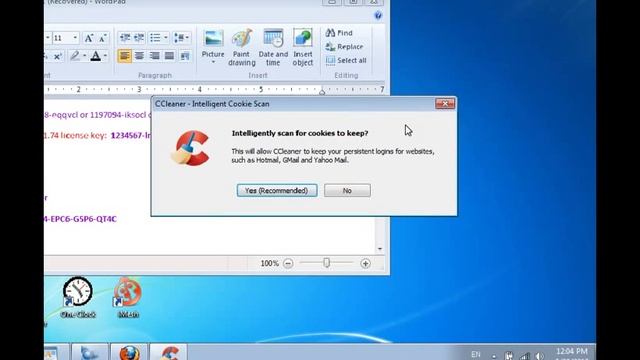The width and height of the screenshot is (640, 360).
Task: Justify the paragraph text
Action: [x=169, y=56]
